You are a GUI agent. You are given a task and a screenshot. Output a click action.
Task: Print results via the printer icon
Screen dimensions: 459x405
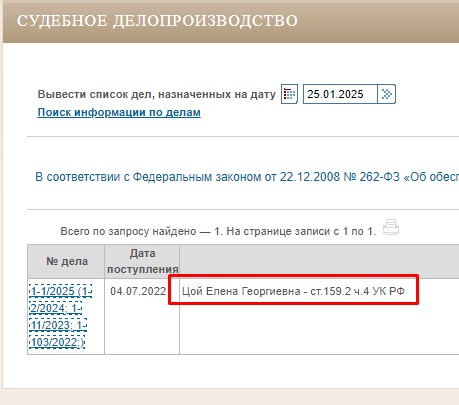click(x=391, y=227)
